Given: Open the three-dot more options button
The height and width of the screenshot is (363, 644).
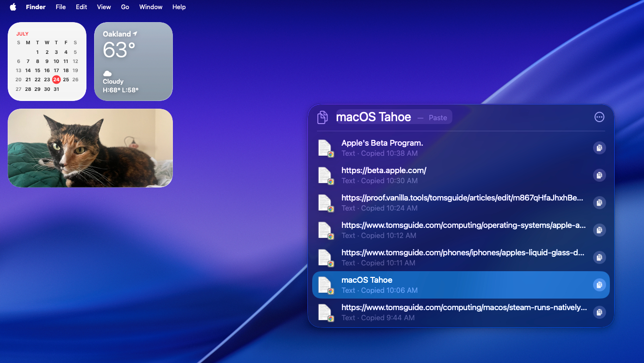Looking at the screenshot, I should click(x=599, y=117).
